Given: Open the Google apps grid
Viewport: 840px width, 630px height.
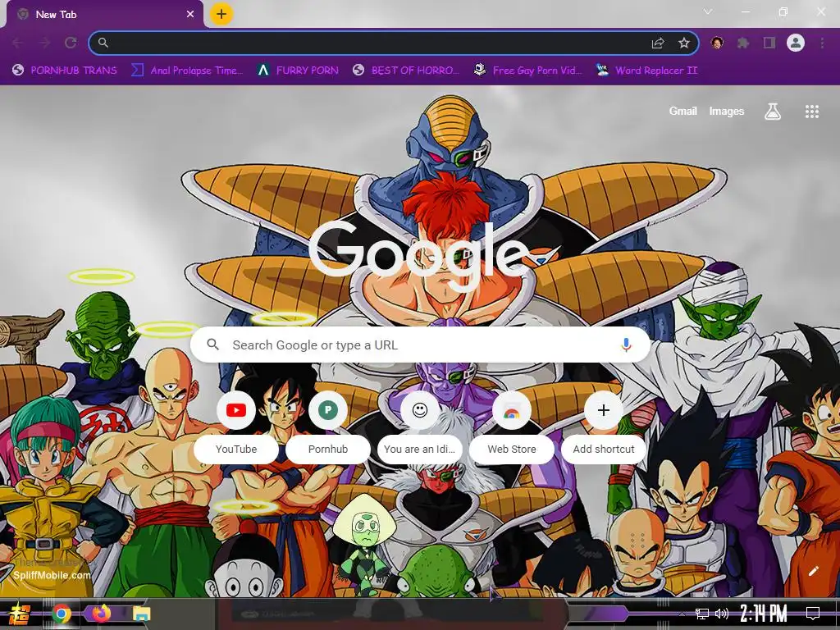Looking at the screenshot, I should click(x=811, y=112).
